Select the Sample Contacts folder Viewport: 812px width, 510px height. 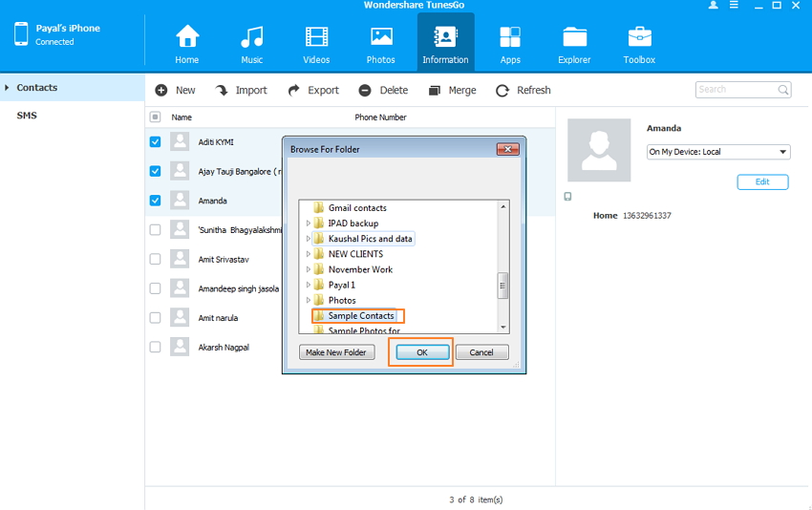point(360,316)
